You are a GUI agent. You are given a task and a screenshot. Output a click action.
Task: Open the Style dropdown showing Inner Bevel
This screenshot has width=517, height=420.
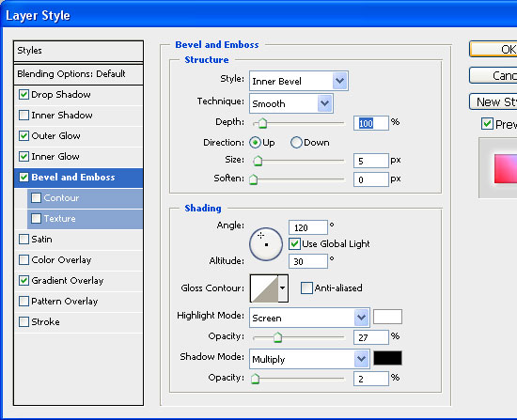(299, 81)
